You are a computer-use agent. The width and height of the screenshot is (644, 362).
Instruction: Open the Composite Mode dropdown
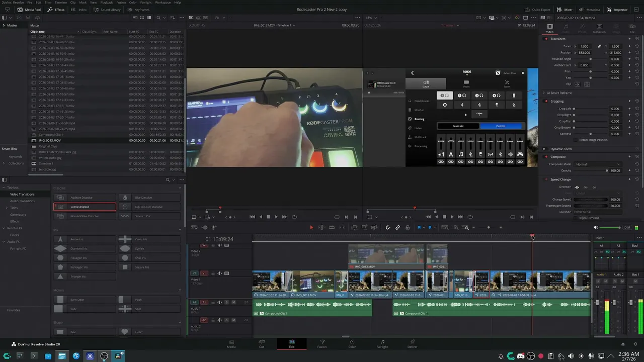coord(597,164)
